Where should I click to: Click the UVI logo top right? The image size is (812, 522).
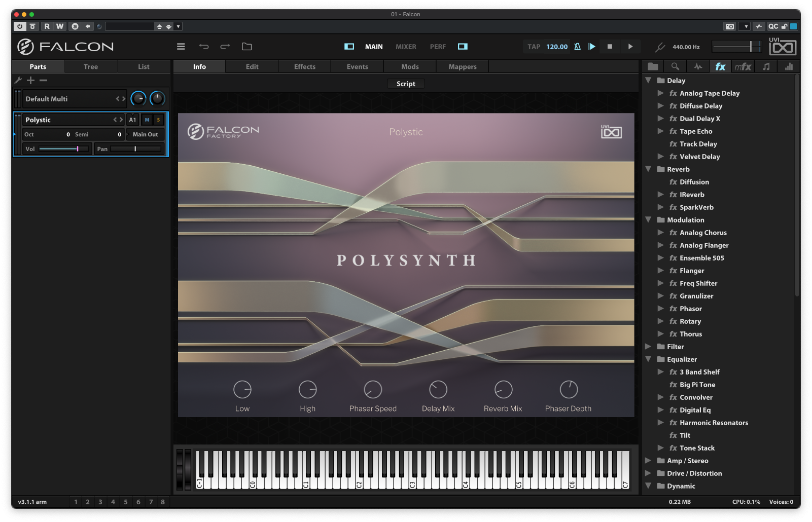[783, 47]
